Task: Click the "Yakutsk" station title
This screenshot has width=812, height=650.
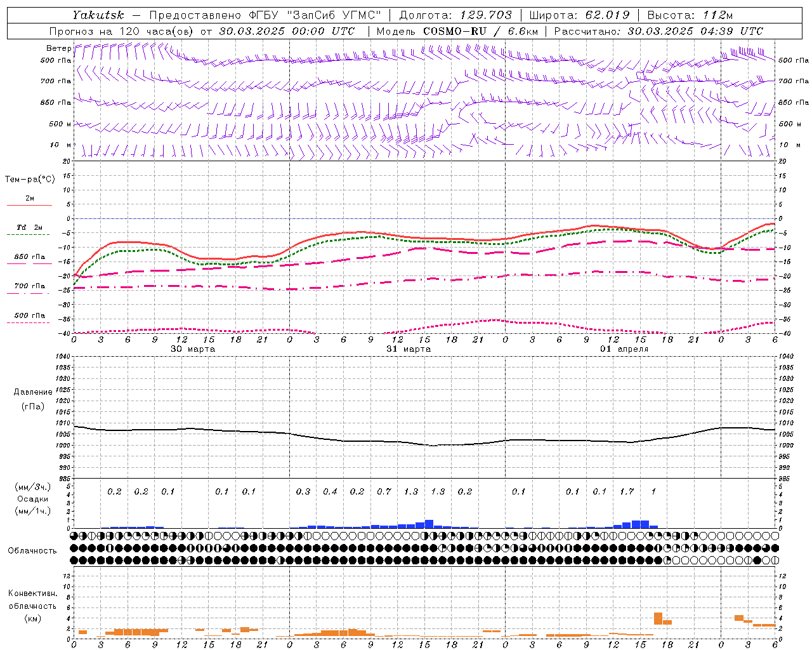Action: click(98, 15)
